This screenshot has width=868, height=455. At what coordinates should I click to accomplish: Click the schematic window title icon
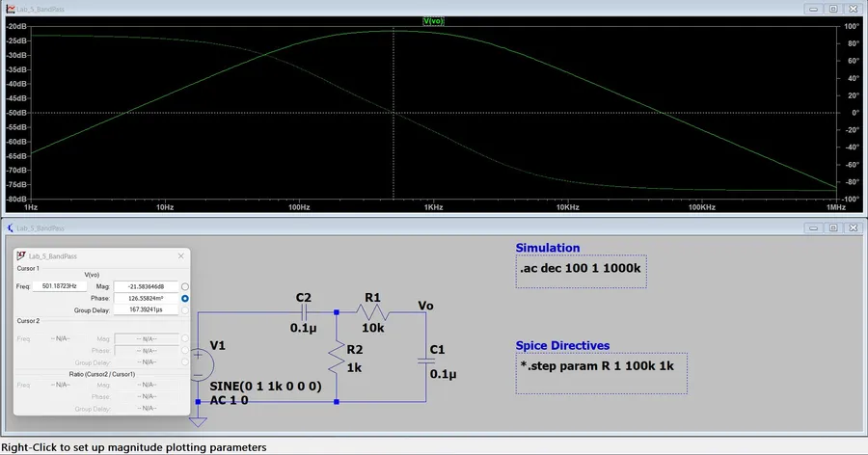11,228
